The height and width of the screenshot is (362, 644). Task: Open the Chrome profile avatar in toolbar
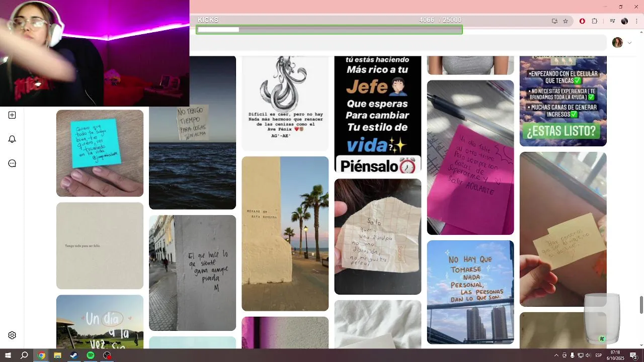click(x=624, y=21)
